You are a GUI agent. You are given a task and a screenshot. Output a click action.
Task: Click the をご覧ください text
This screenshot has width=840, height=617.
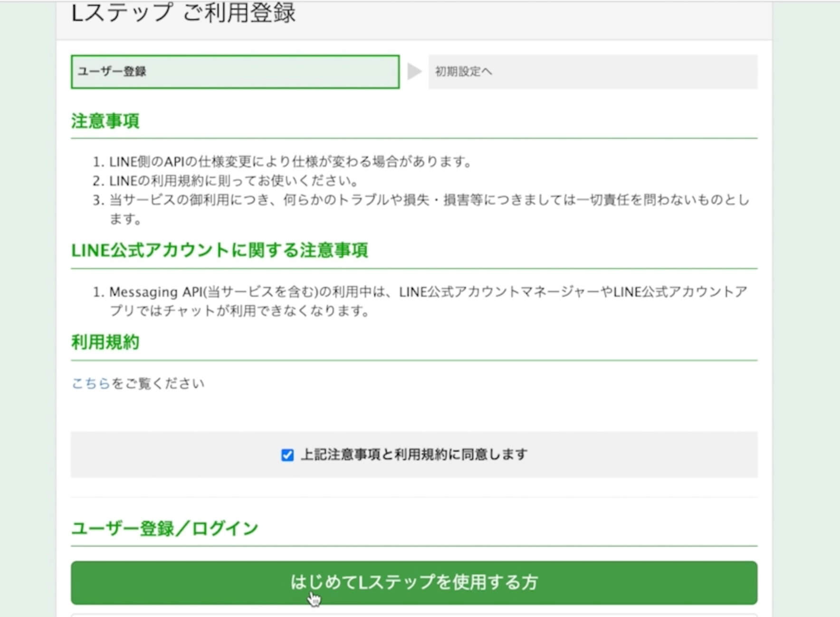[158, 383]
